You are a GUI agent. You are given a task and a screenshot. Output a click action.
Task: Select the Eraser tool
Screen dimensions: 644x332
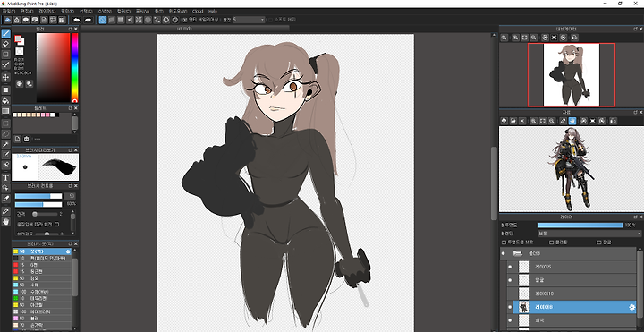point(5,44)
